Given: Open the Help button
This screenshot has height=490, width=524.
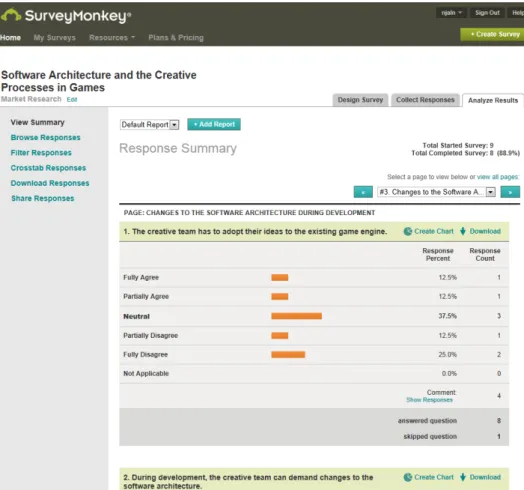Looking at the screenshot, I should pos(516,13).
